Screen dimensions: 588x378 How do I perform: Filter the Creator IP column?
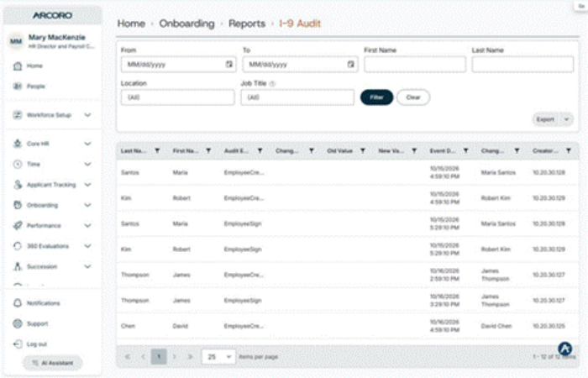coord(569,150)
